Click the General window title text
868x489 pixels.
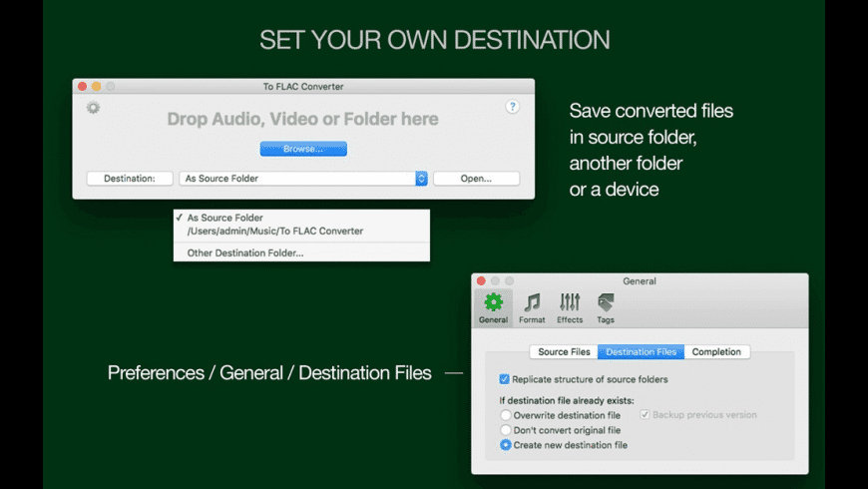tap(640, 281)
